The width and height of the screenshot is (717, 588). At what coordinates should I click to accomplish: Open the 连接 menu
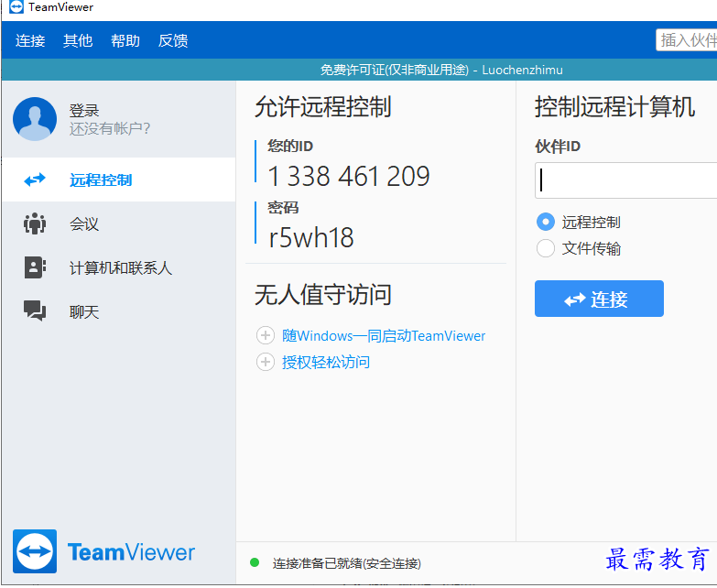coord(30,40)
